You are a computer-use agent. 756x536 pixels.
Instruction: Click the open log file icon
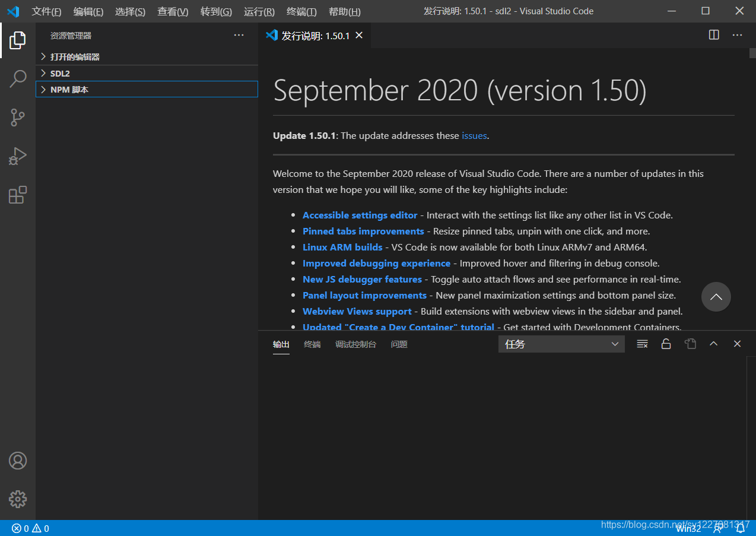click(690, 344)
